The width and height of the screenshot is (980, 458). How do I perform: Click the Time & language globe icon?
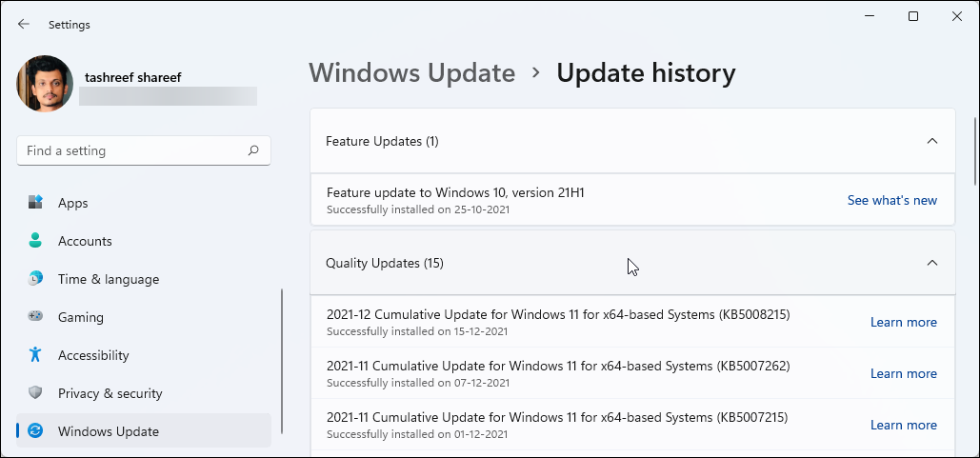click(x=36, y=279)
